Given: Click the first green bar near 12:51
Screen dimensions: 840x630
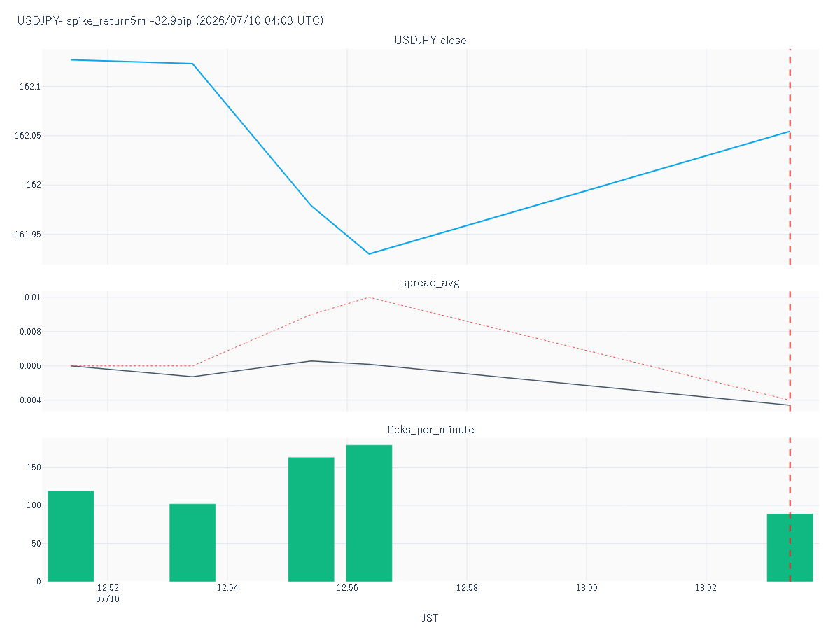Looking at the screenshot, I should tap(71, 536).
